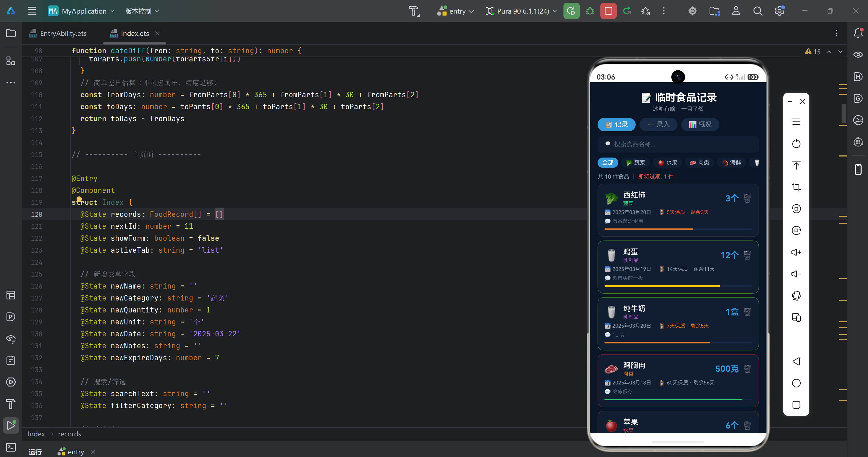Viewport: 868px width, 457px height.
Task: Open the 版本控制 dropdown
Action: click(x=142, y=11)
